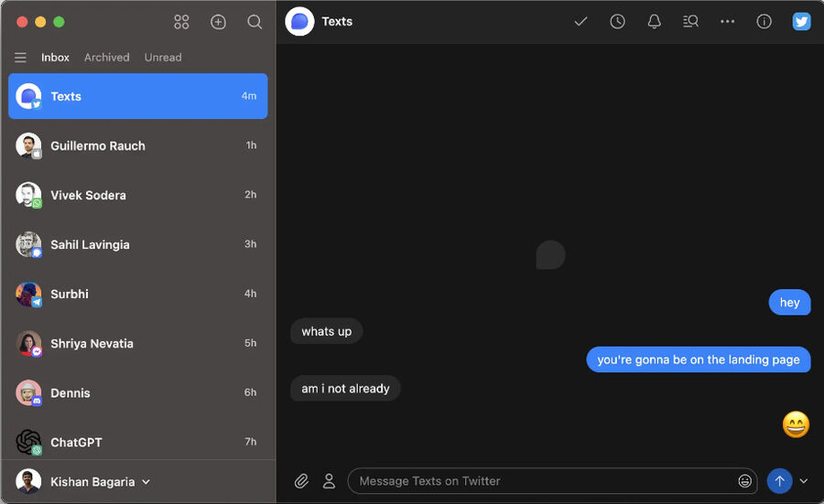
Task: Switch to the Unread tab
Action: click(163, 58)
